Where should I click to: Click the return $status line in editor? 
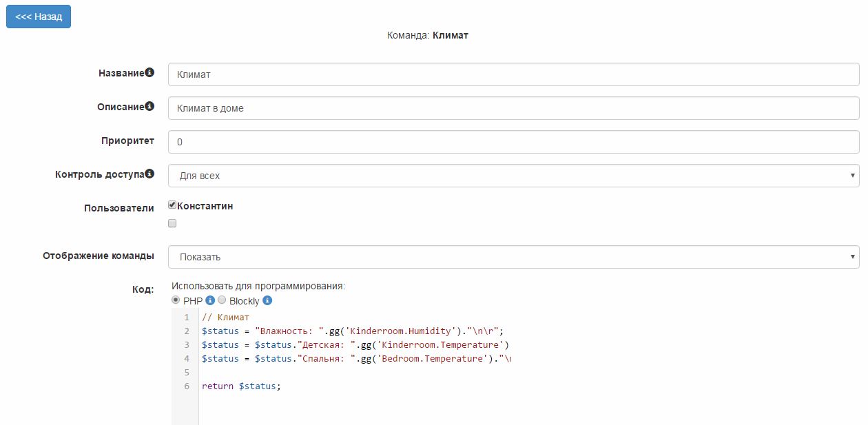click(x=242, y=386)
